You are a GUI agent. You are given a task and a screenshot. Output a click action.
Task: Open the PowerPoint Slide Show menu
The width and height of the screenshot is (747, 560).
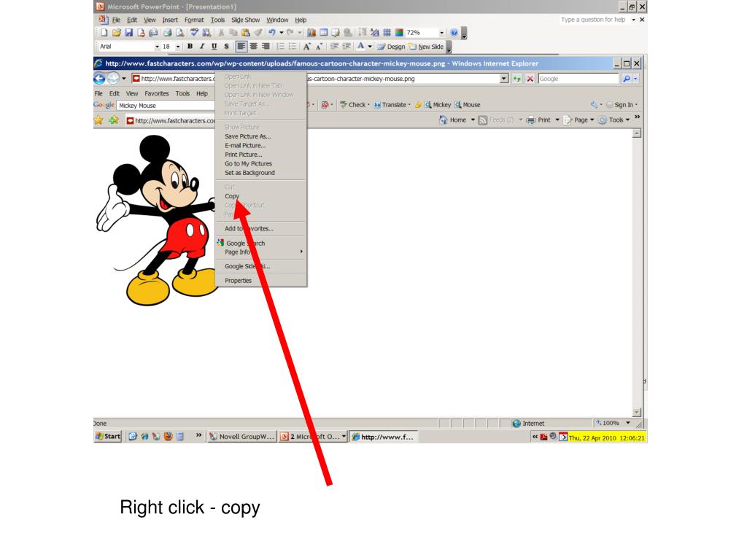tap(245, 20)
